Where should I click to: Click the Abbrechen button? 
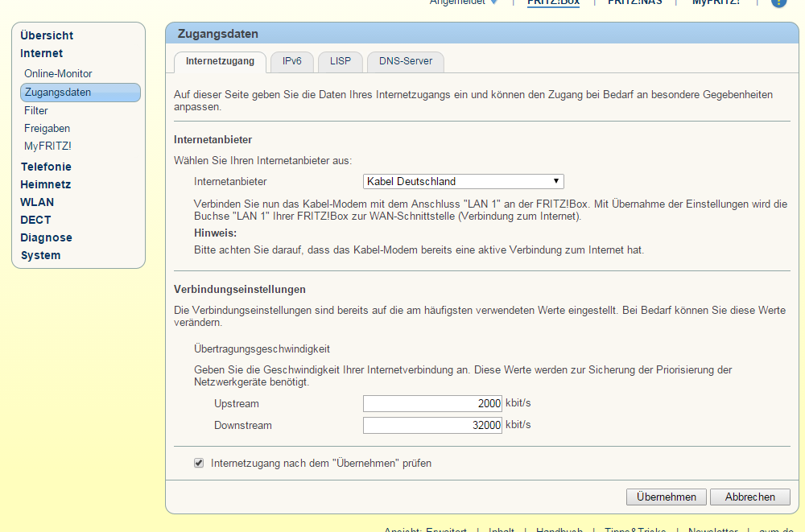tap(750, 497)
